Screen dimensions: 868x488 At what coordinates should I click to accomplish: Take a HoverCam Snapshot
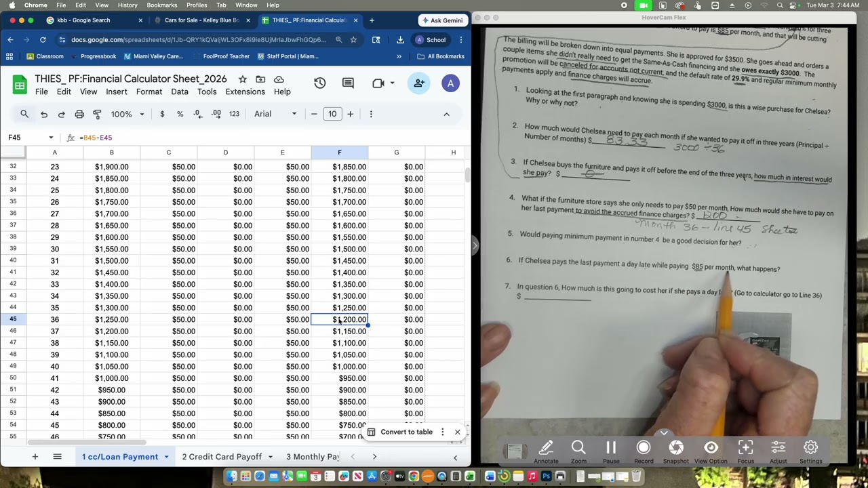pyautogui.click(x=676, y=451)
